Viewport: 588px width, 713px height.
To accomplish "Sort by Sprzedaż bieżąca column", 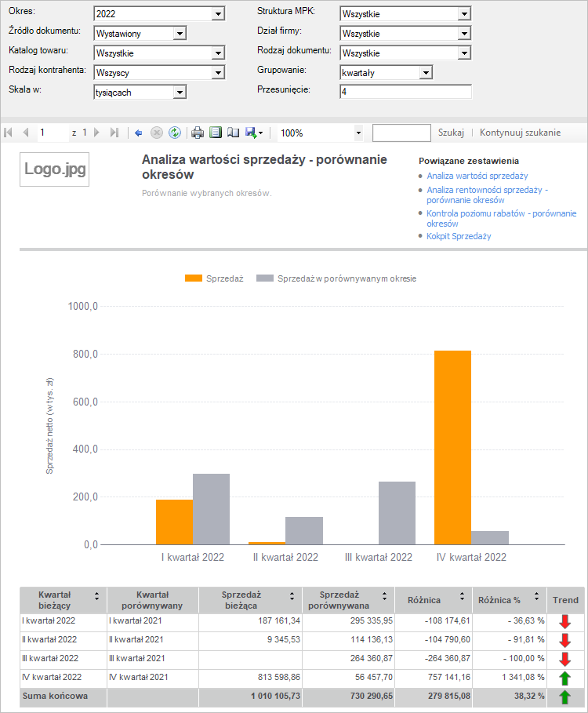I will click(x=292, y=595).
